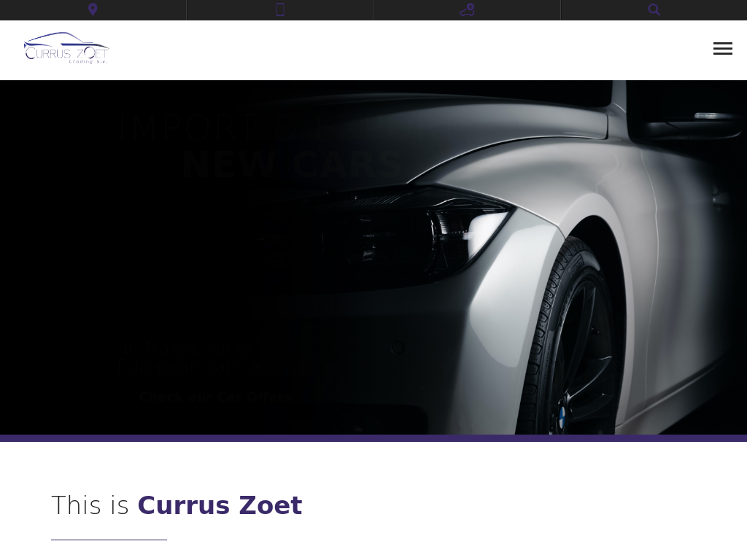Click the parking sensor dot on the bumper
Image resolution: width=747 pixels, height=560 pixels.
(398, 348)
